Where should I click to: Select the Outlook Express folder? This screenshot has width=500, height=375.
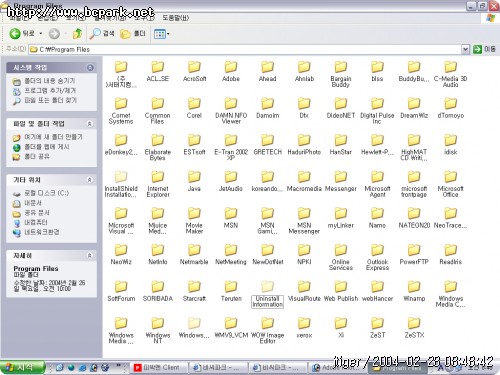click(377, 257)
